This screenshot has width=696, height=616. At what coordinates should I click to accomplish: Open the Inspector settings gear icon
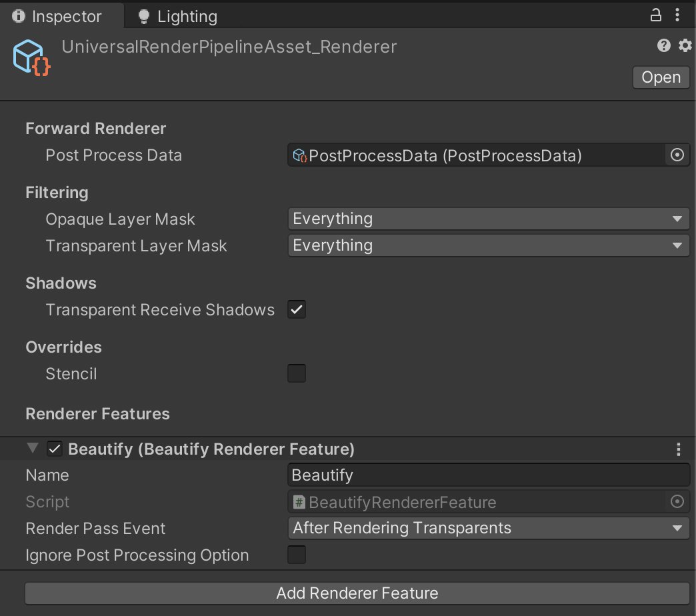point(685,45)
